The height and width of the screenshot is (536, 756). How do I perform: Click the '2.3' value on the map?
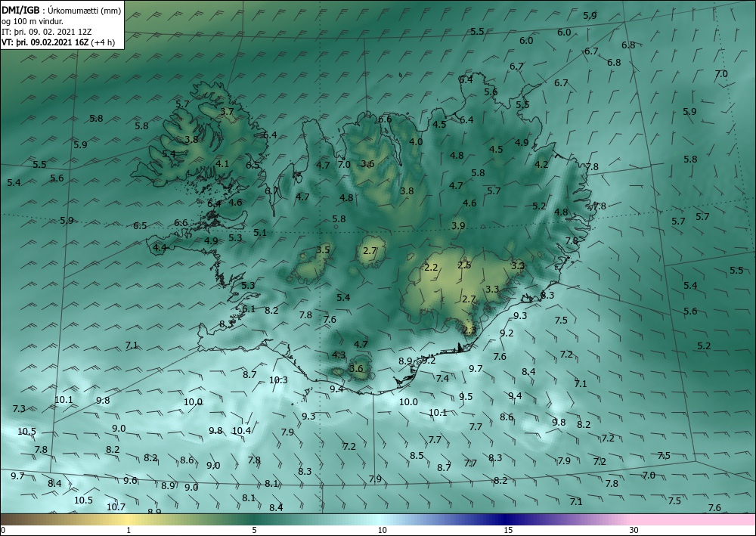(469, 330)
